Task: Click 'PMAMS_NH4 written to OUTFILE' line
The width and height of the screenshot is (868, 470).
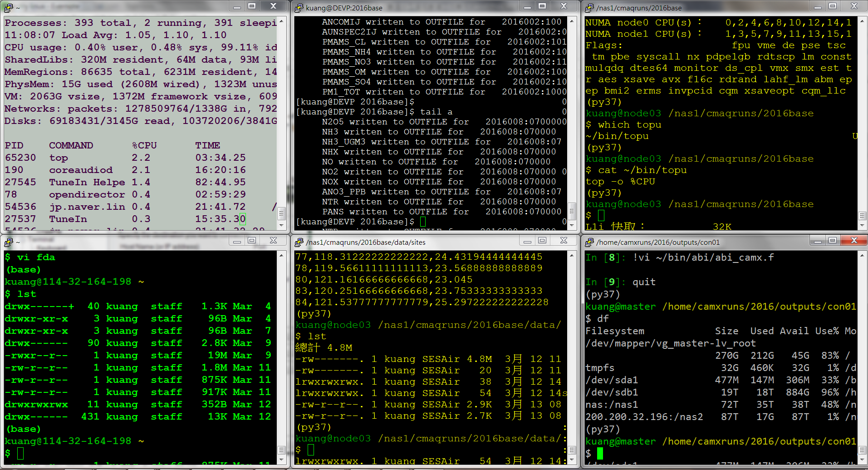Action: (444, 52)
